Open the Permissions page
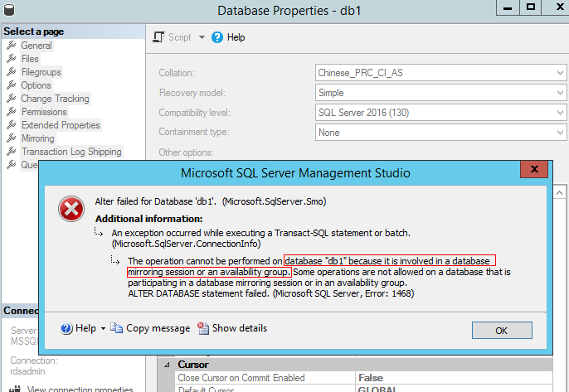The image size is (569, 392). pos(44,112)
